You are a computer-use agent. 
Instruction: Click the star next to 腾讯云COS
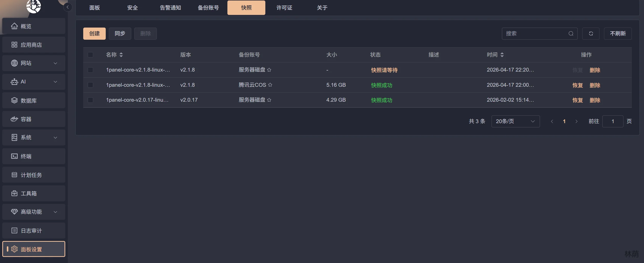click(270, 85)
